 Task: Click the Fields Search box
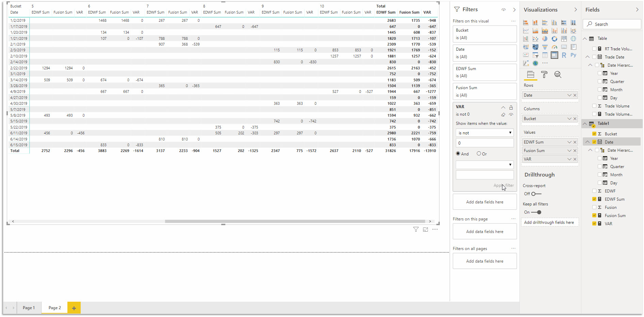click(612, 24)
